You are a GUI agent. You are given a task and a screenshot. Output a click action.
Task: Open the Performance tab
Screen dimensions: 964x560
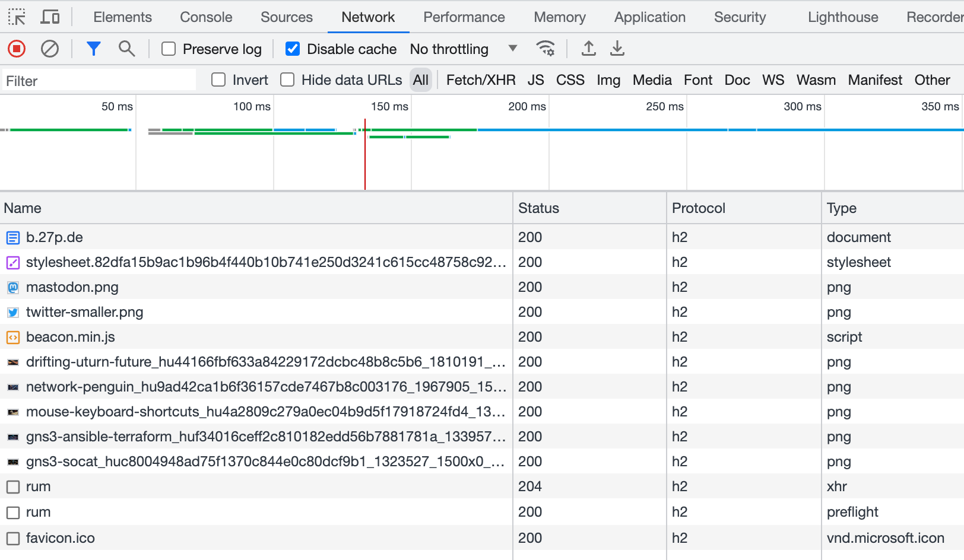click(464, 17)
